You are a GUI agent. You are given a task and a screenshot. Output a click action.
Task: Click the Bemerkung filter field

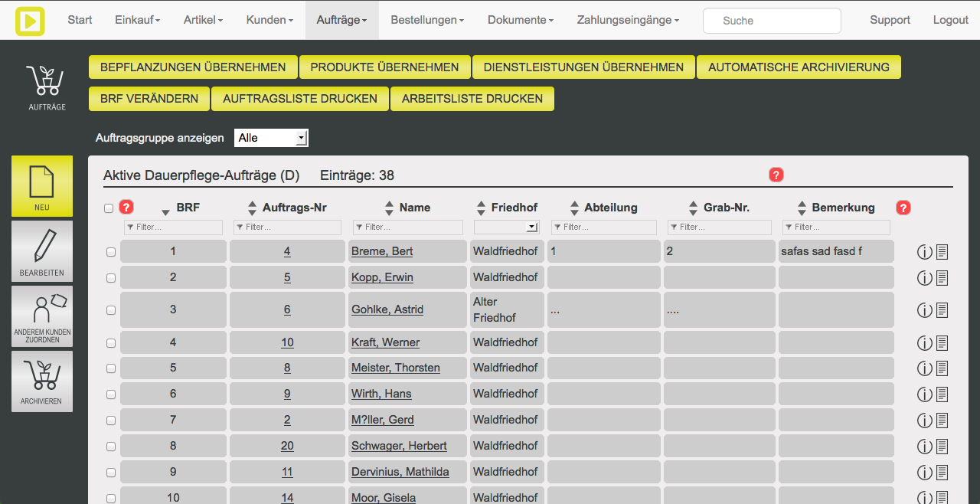pos(836,227)
